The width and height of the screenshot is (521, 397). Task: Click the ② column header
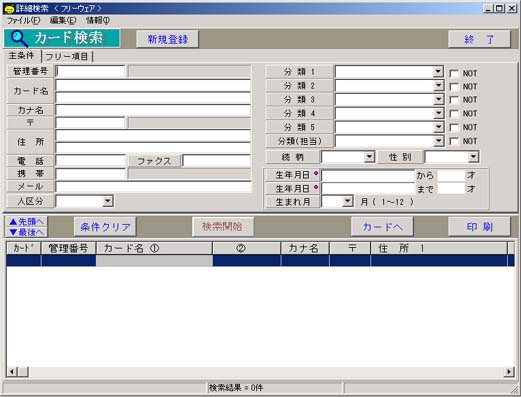247,248
